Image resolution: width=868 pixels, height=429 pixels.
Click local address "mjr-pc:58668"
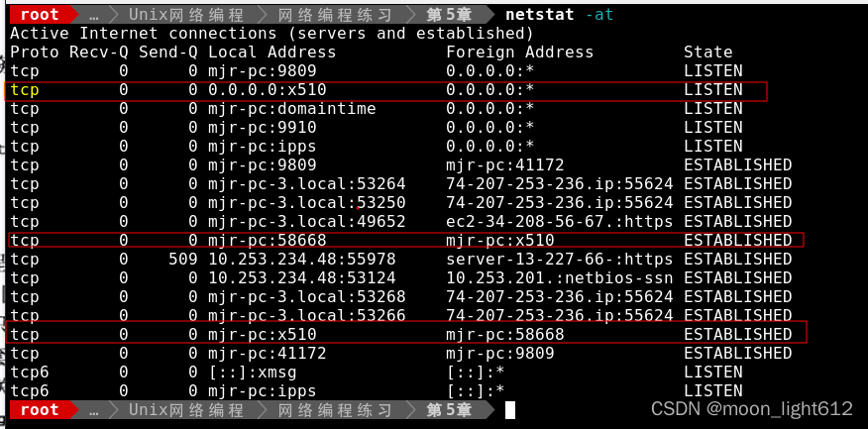point(268,240)
